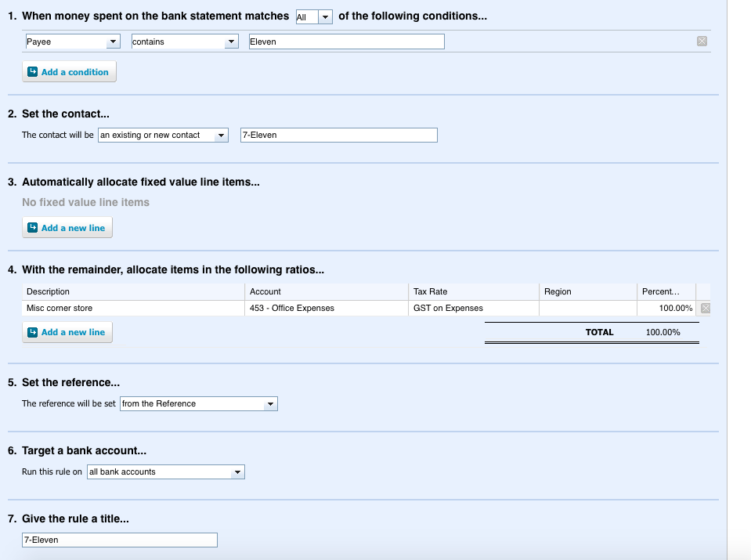
Task: Remove the Payee contains Eleven condition
Action: (702, 42)
